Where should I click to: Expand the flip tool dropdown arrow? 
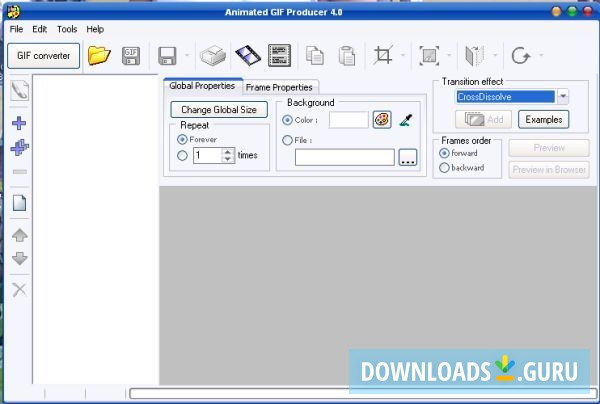(495, 55)
